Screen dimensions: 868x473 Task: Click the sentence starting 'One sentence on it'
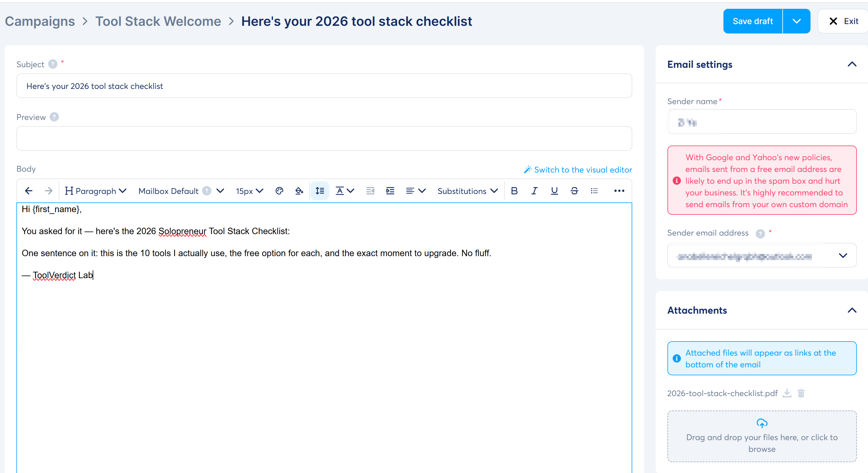pos(256,253)
